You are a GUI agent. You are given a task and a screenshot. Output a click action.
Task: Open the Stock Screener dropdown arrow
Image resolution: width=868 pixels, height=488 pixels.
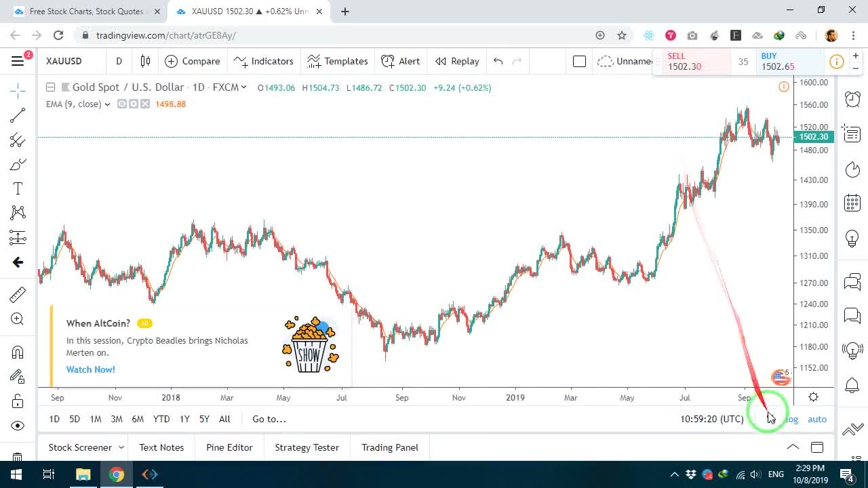point(121,447)
